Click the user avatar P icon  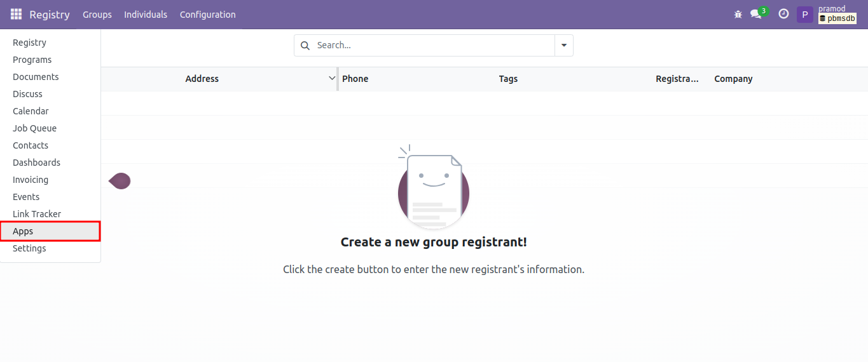(804, 15)
